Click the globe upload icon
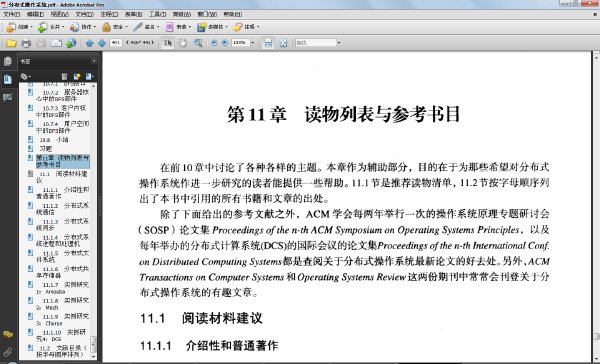The height and width of the screenshot is (364, 600). (x=71, y=43)
